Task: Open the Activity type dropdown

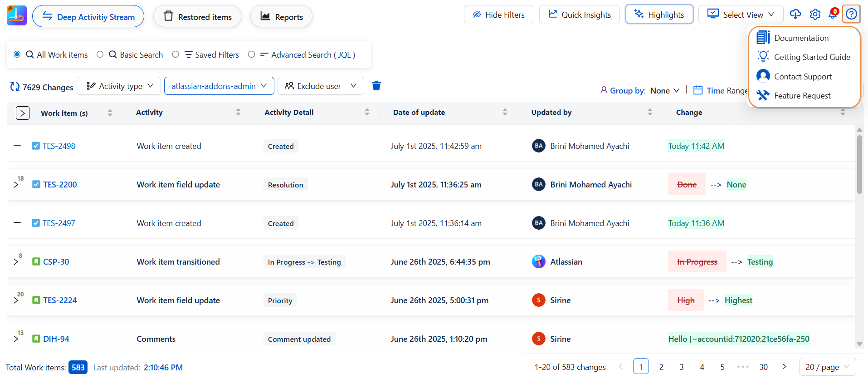Action: coord(119,86)
